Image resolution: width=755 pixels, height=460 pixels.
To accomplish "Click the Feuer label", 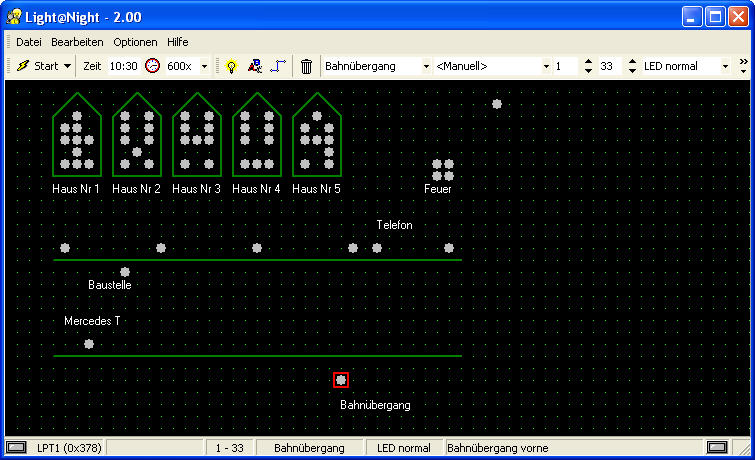I will click(x=438, y=189).
